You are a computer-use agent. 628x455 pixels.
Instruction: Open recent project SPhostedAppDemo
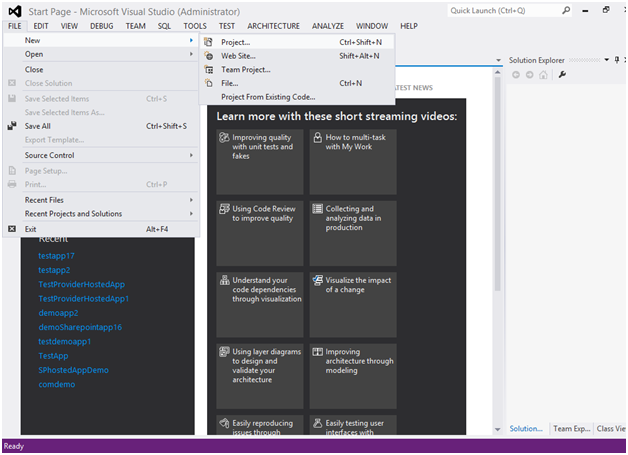73,370
